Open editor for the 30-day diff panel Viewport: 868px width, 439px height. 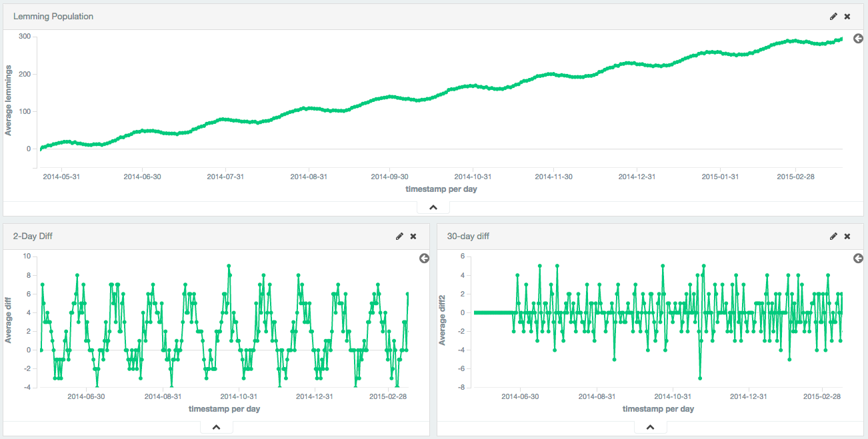pyautogui.click(x=833, y=236)
